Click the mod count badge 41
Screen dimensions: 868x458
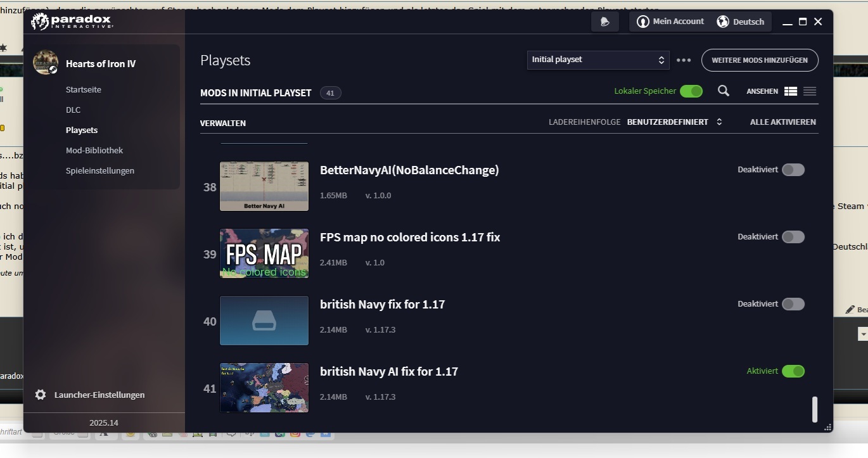coord(331,93)
